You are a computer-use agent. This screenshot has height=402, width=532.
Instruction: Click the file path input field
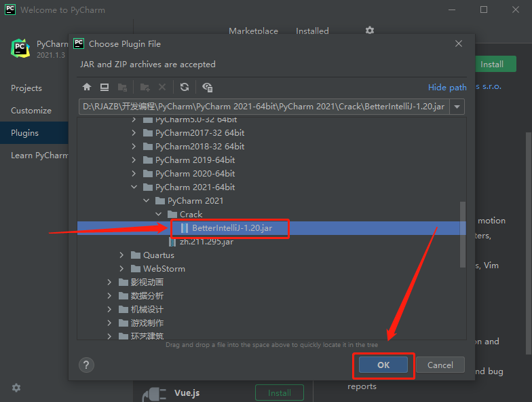pyautogui.click(x=264, y=107)
